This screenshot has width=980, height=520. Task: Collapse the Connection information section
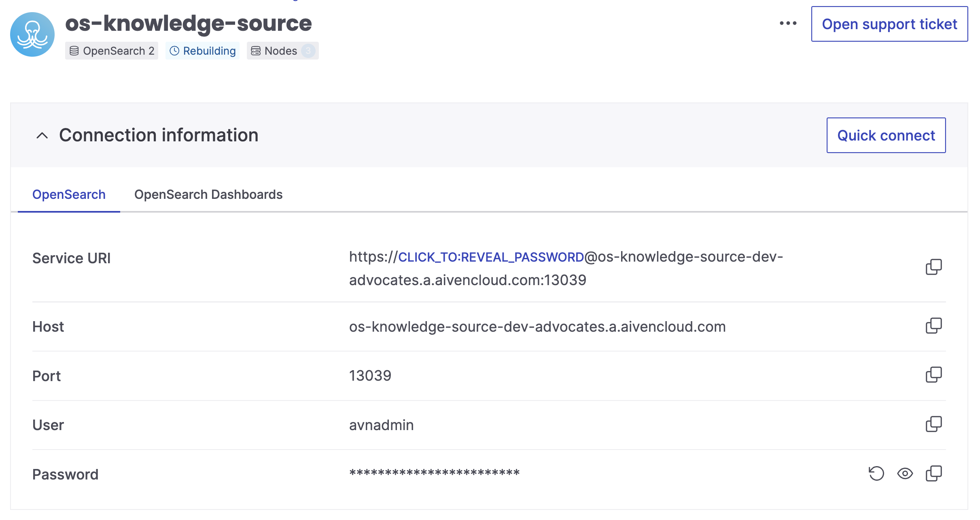(x=42, y=136)
